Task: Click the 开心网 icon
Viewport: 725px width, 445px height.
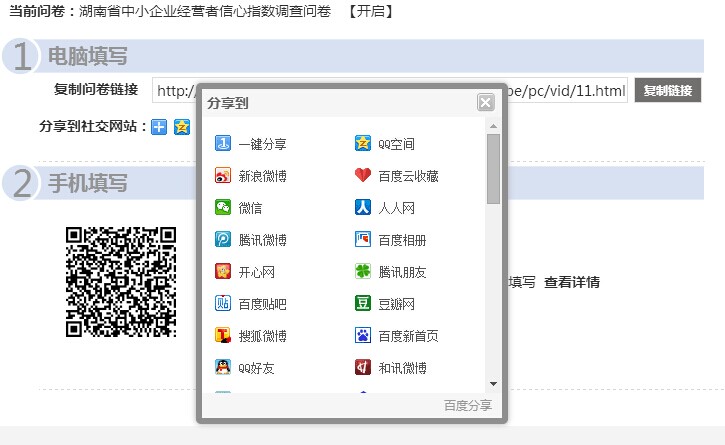Action: 223,272
